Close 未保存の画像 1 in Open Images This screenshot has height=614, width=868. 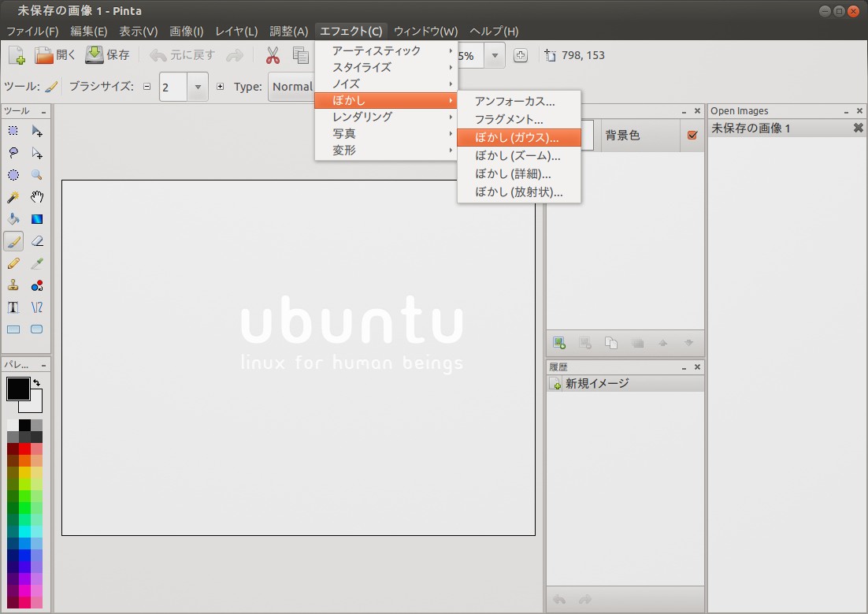point(858,128)
